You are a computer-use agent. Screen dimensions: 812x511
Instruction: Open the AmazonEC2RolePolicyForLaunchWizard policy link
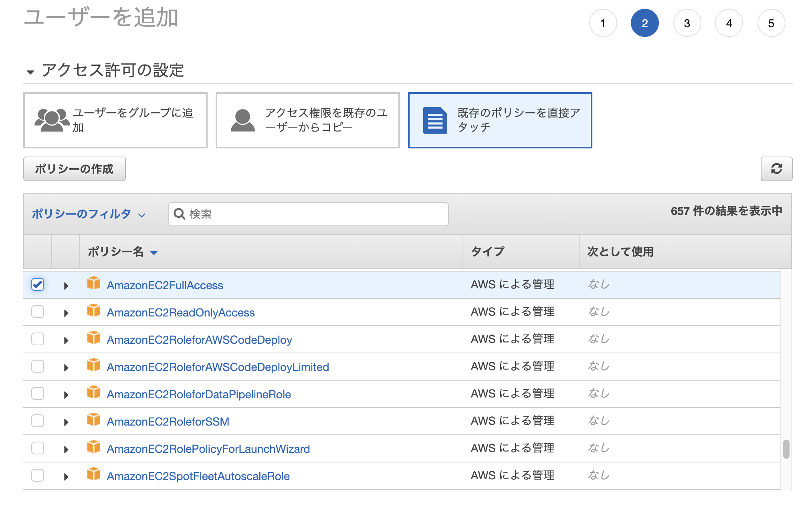[x=208, y=448]
